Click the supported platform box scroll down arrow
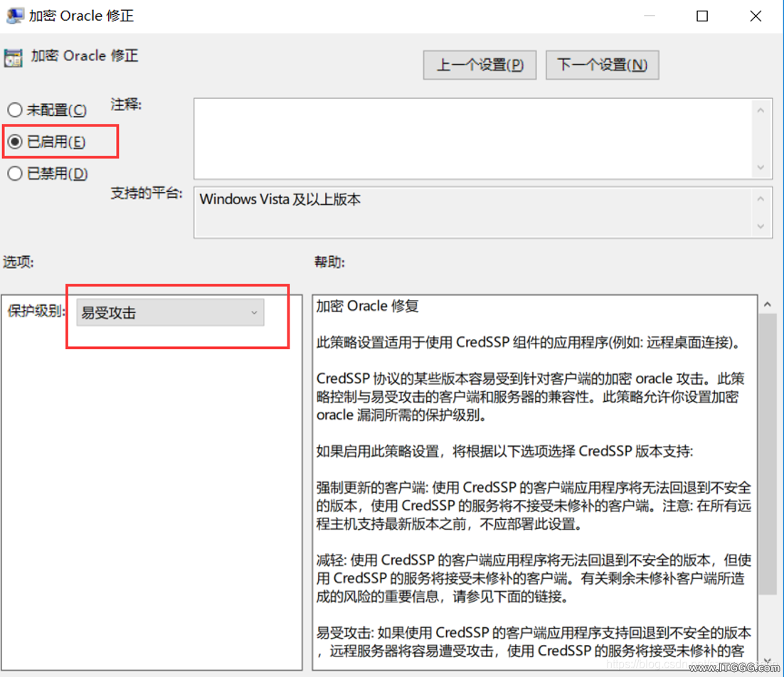Image resolution: width=784 pixels, height=677 pixels. (x=761, y=226)
